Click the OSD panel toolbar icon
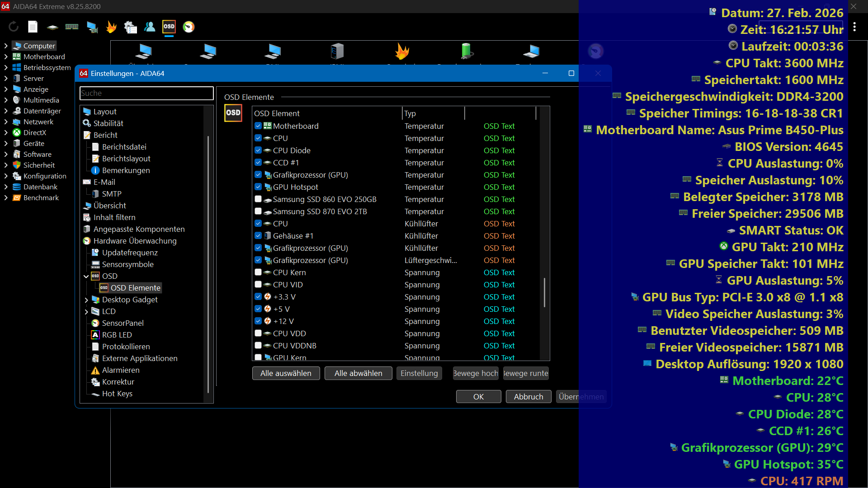Viewport: 868px width, 488px height. 169,27
